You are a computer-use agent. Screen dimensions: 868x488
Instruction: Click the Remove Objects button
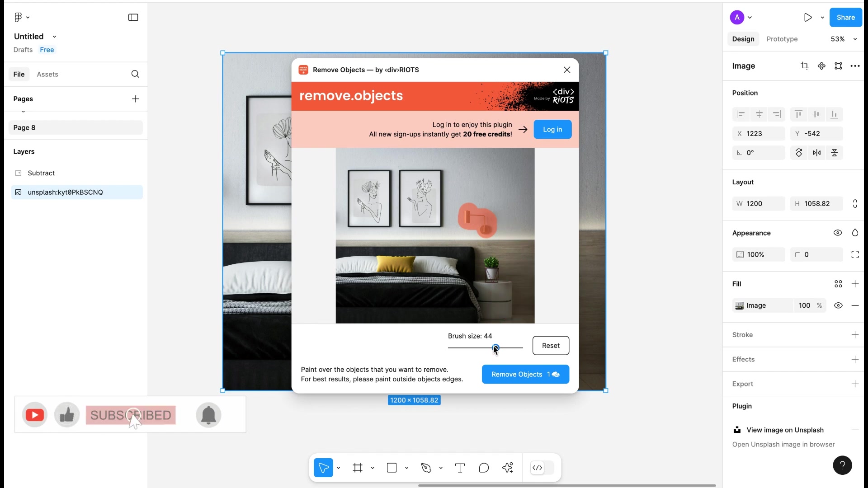pyautogui.click(x=525, y=374)
